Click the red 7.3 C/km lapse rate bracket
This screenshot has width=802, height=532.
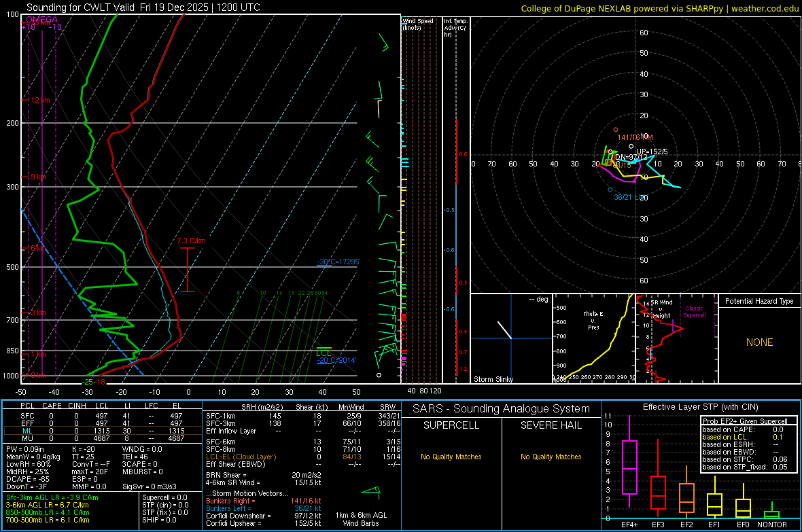(x=188, y=270)
